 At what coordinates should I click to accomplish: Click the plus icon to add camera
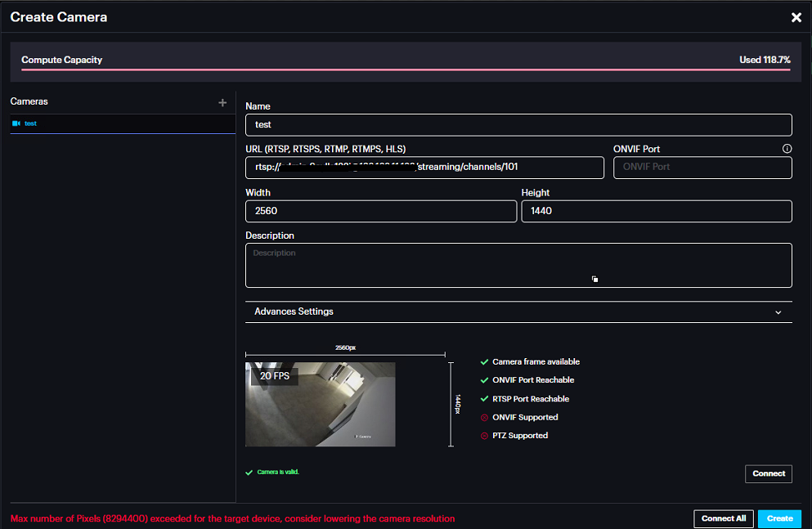(x=222, y=103)
